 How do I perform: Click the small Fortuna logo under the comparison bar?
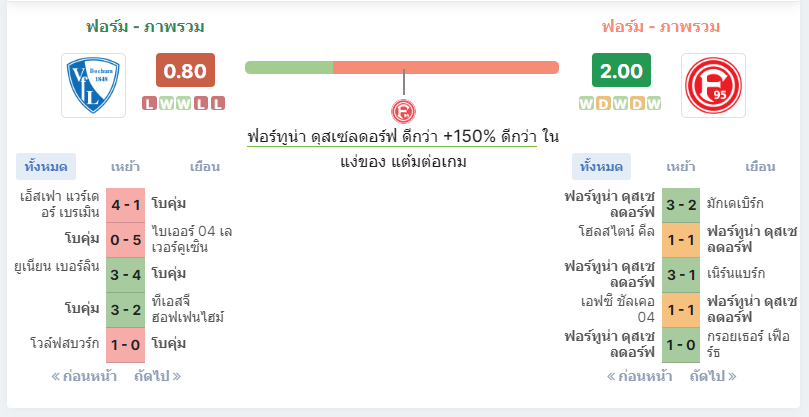[403, 111]
